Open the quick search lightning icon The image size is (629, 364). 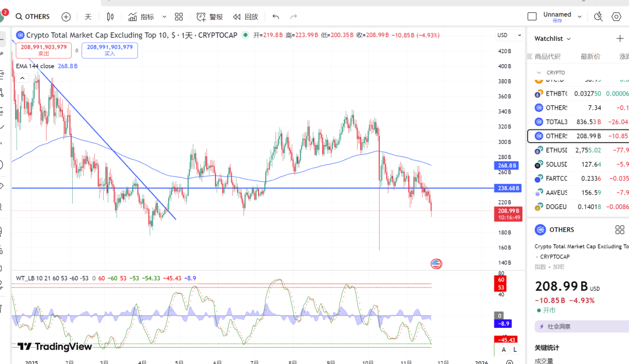pos(598,16)
